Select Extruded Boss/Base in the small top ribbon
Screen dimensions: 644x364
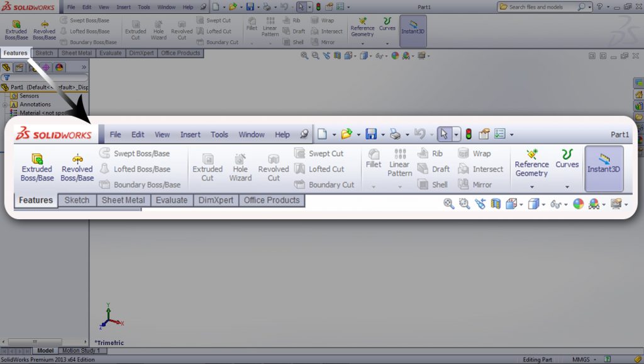click(x=16, y=30)
